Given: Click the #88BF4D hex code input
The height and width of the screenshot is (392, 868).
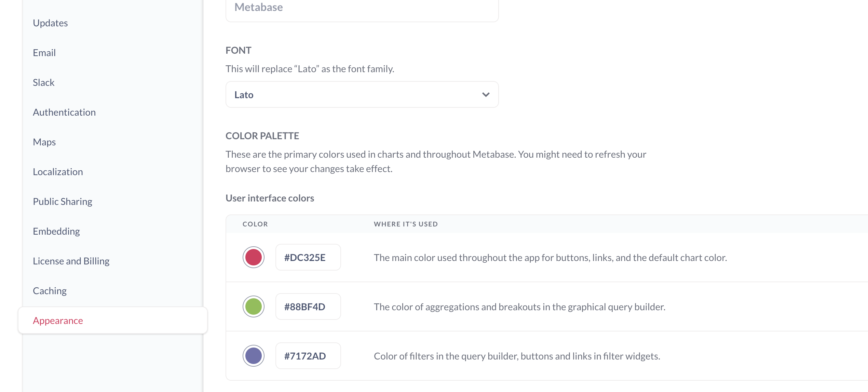Looking at the screenshot, I should (x=308, y=306).
